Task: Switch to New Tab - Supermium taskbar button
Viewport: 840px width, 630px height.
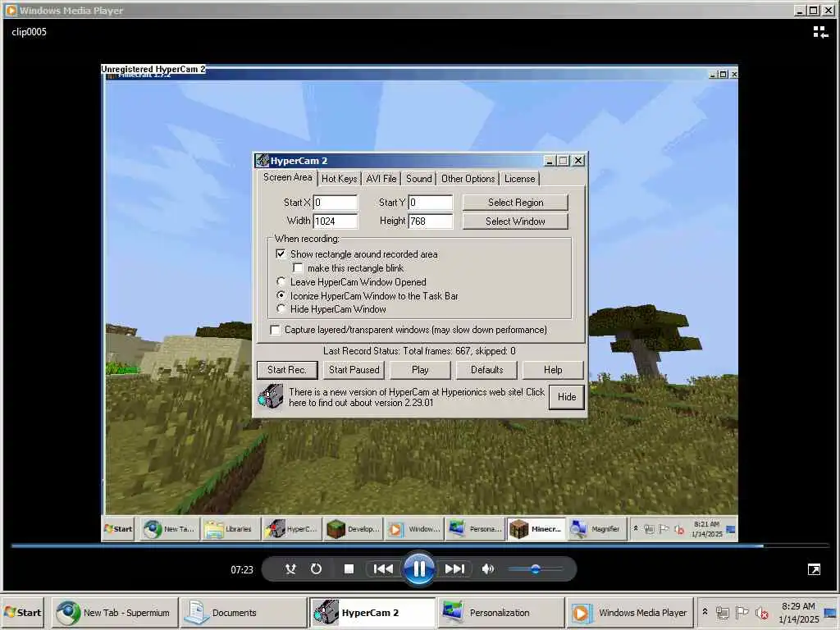Action: point(115,612)
